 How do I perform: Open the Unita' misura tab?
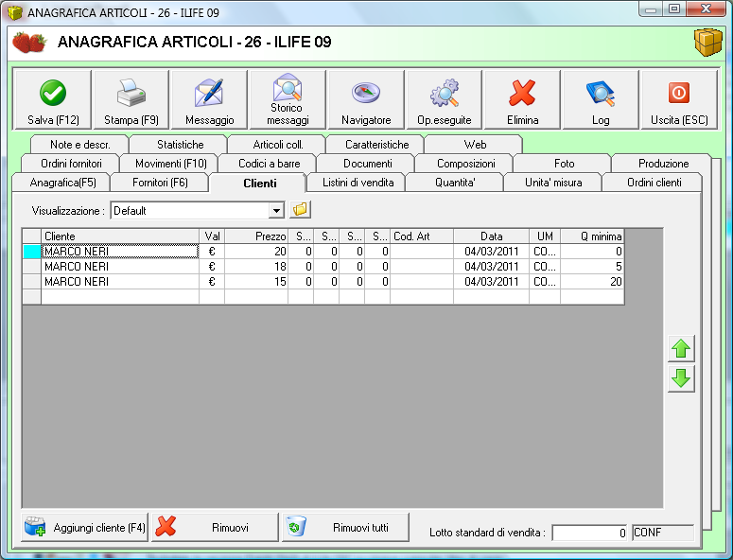point(553,183)
